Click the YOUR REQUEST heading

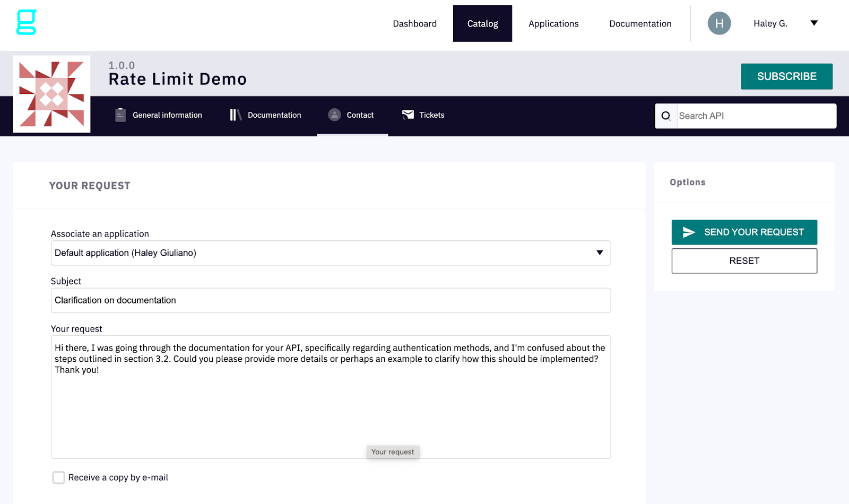(90, 186)
